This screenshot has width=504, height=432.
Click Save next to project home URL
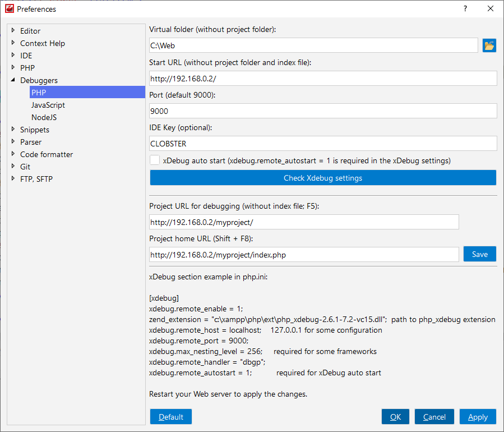click(479, 254)
